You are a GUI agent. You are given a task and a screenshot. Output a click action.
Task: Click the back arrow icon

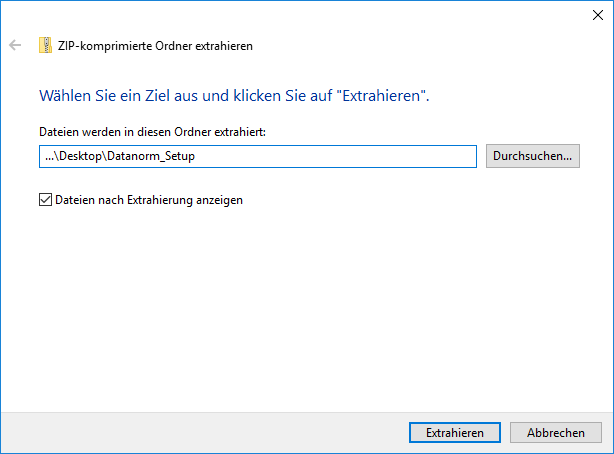coord(15,45)
